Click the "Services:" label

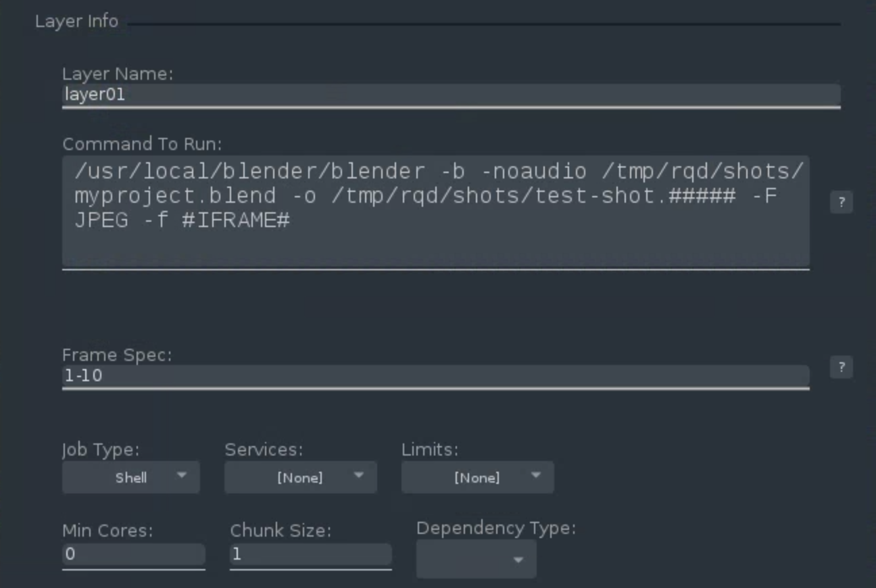point(264,449)
